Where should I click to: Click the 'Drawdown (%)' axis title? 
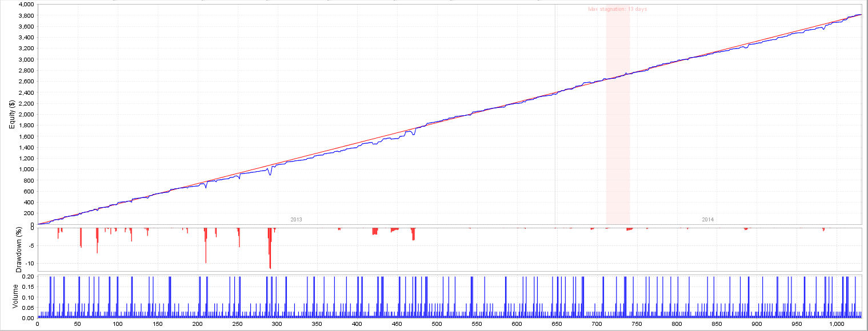click(18, 250)
